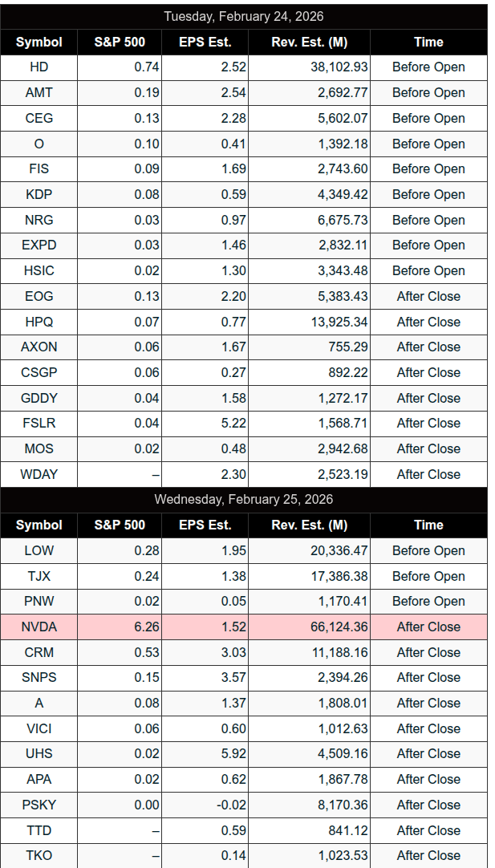
Task: Click Rev. Est. (M) header under Tuesday
Action: tap(309, 42)
